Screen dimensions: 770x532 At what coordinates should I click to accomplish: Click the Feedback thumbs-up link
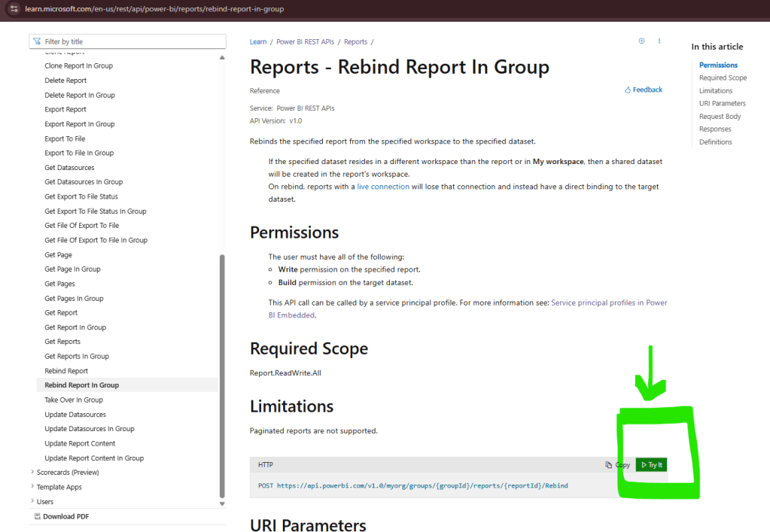(x=644, y=90)
